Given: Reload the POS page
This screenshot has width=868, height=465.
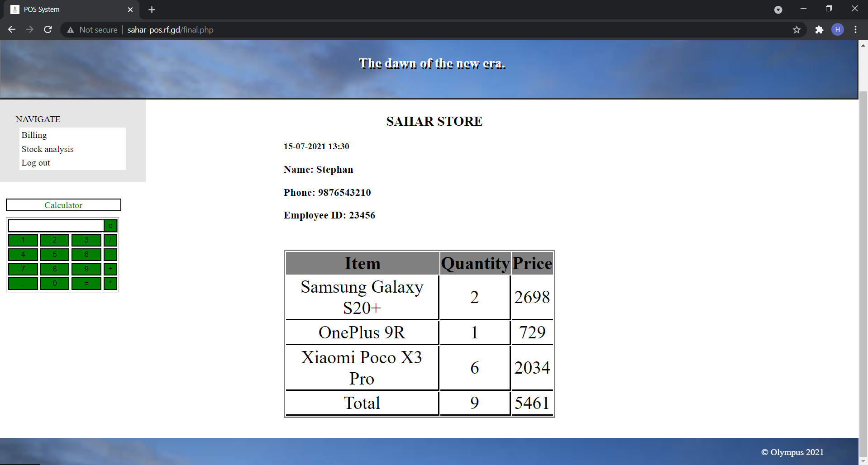Looking at the screenshot, I should click(x=48, y=29).
